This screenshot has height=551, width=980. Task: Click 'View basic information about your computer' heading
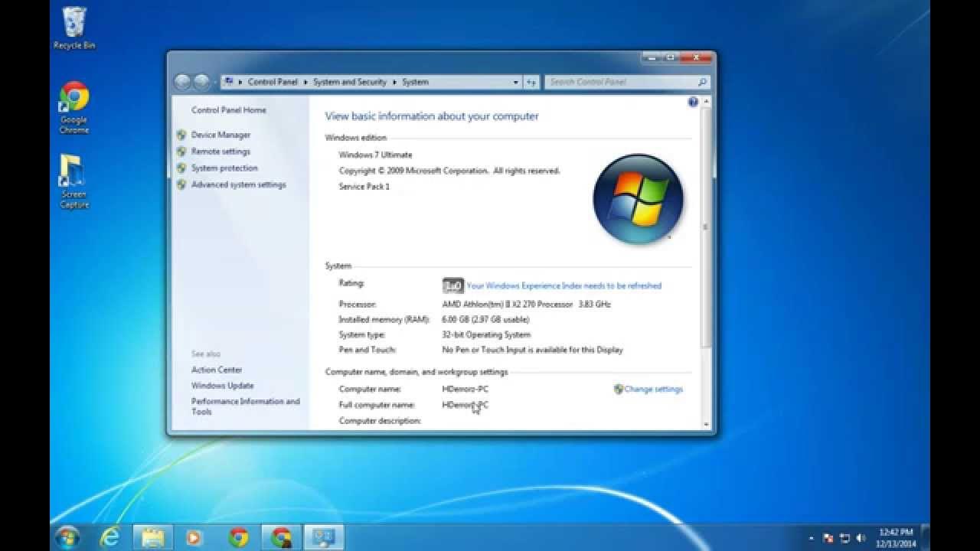[x=432, y=116]
